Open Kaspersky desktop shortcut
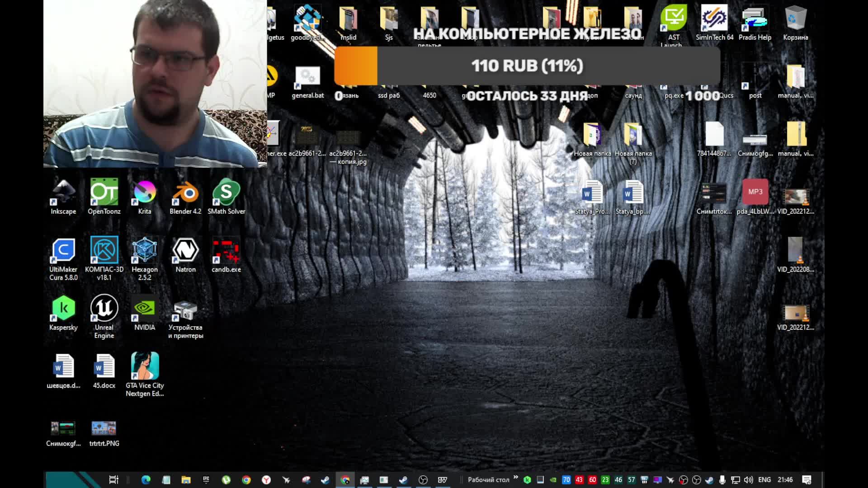868x488 pixels. [63, 309]
